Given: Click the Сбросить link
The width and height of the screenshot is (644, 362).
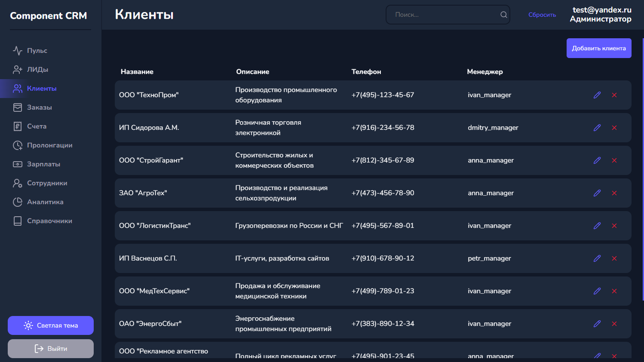Looking at the screenshot, I should tap(542, 15).
